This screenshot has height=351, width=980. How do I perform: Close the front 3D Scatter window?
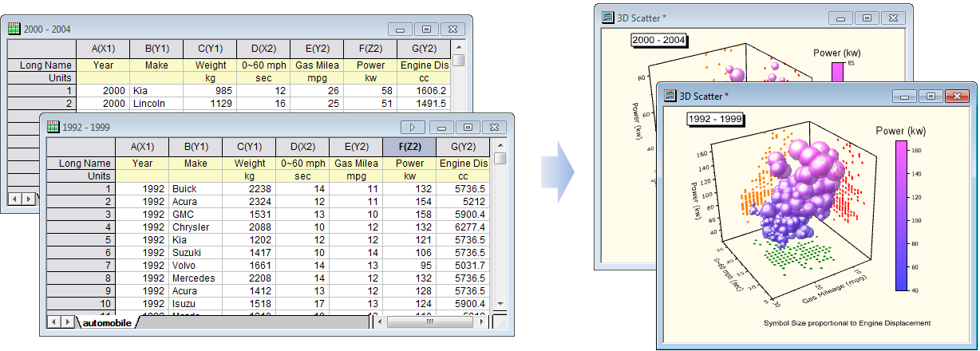pos(957,96)
